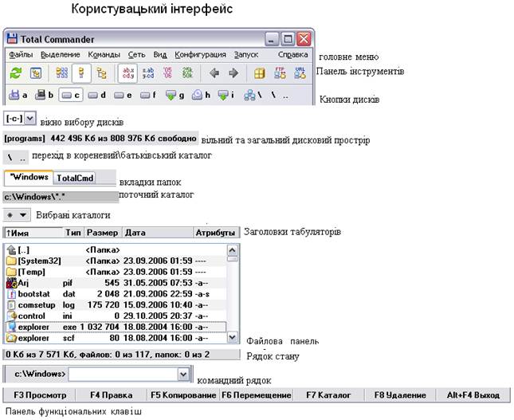Sort by name using ab.x cd.y icon
The image size is (514, 420).
tap(128, 73)
